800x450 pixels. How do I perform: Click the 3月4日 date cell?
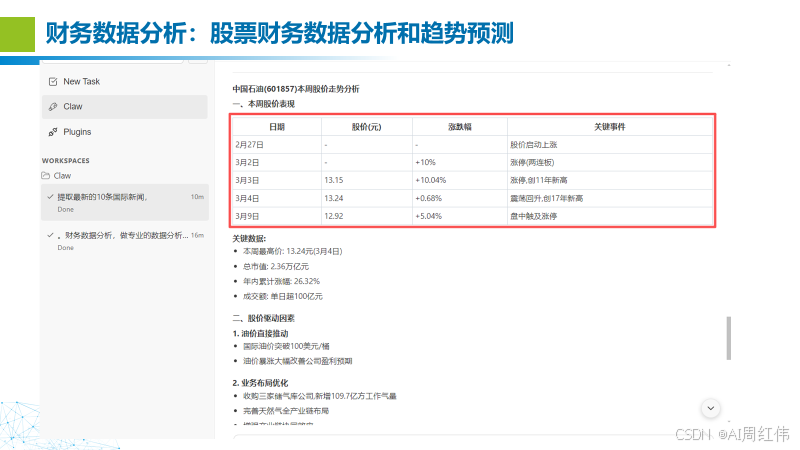click(277, 198)
